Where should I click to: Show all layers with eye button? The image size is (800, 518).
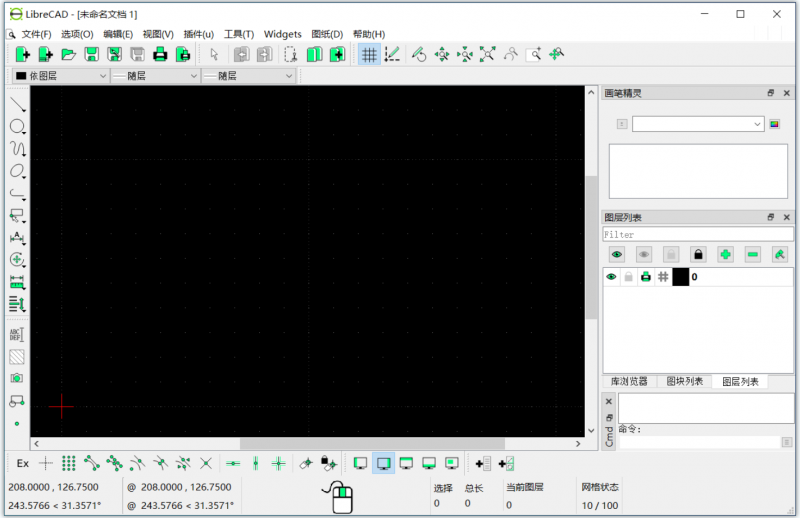pos(617,254)
